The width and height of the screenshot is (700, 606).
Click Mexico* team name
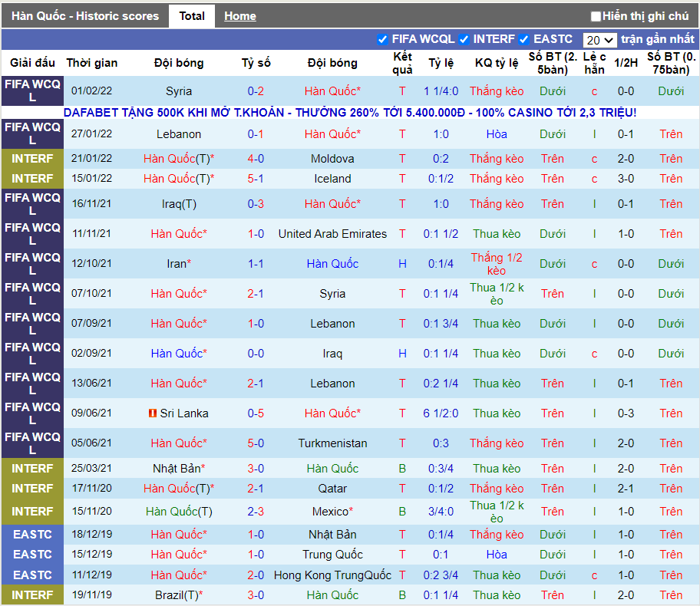tap(332, 512)
